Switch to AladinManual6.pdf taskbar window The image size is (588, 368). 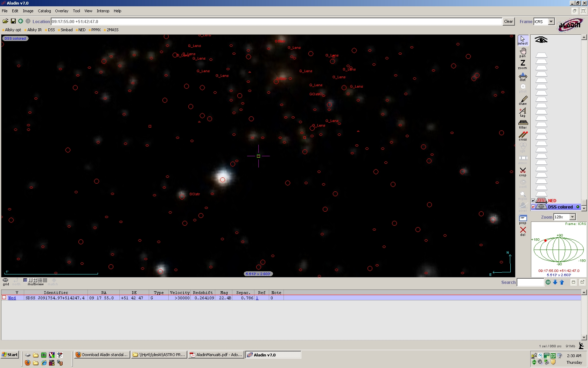click(x=216, y=355)
